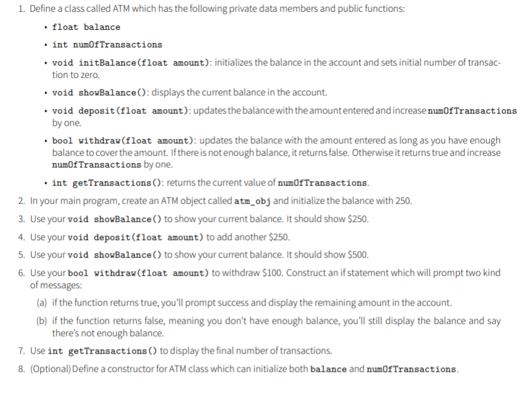
Task: Click the 'float balance' bullet text
Action: point(86,27)
